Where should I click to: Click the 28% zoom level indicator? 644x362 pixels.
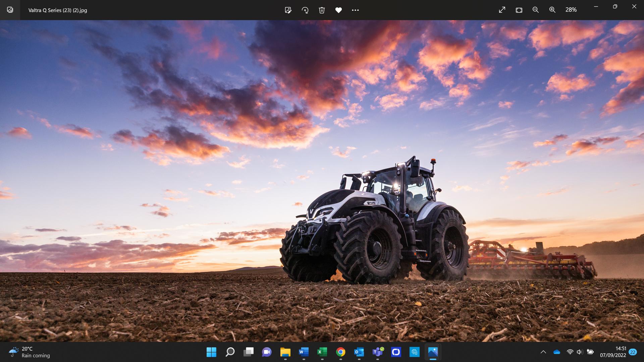click(x=571, y=10)
